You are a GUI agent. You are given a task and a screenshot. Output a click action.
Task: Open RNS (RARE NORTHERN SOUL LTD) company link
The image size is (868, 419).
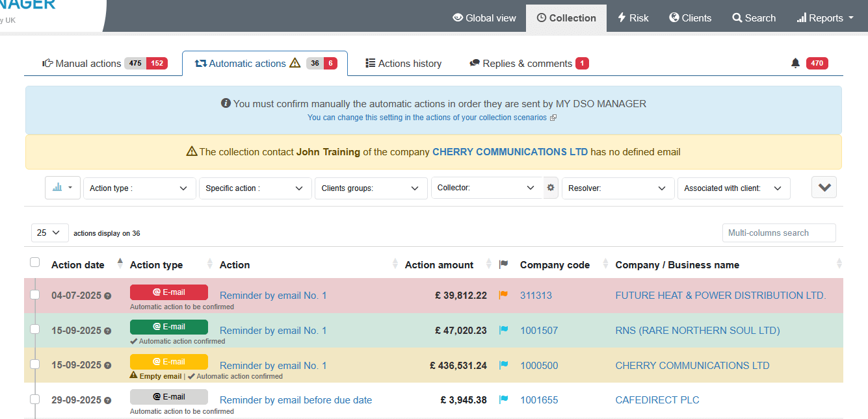pos(697,331)
